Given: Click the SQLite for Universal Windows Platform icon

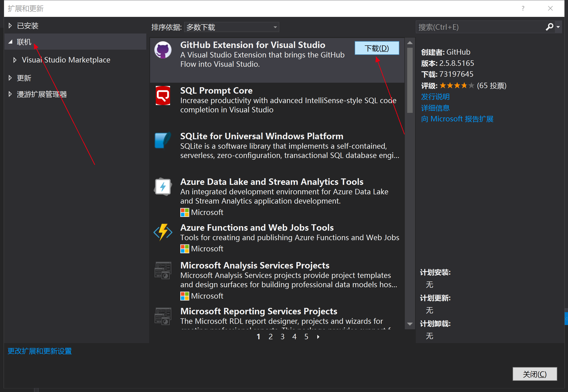Looking at the screenshot, I should point(162,140).
